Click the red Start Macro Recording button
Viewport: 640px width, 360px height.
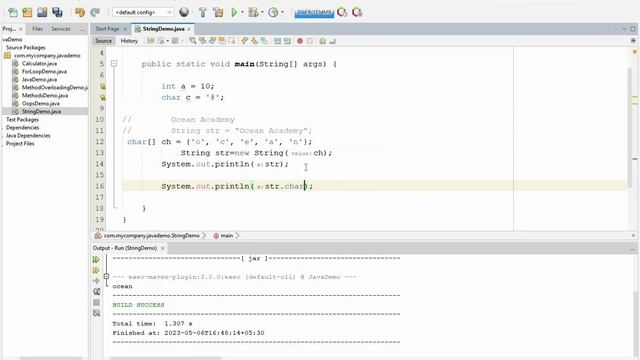pos(300,41)
